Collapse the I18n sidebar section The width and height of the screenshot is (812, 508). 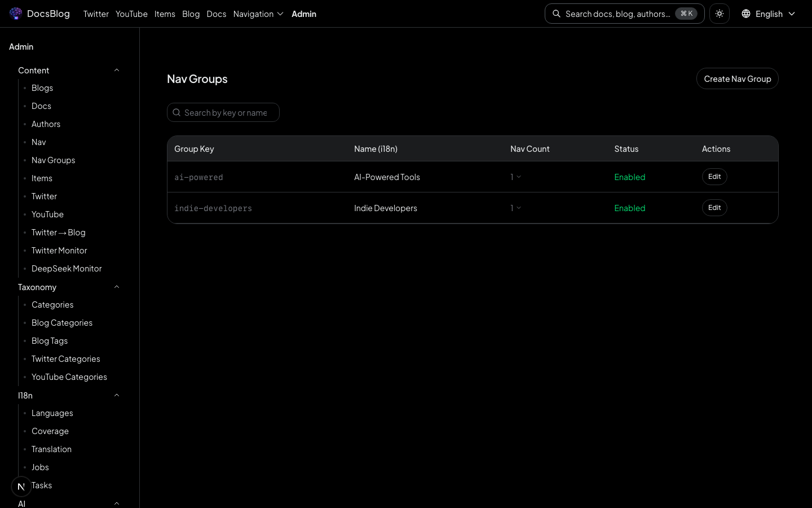pos(117,395)
